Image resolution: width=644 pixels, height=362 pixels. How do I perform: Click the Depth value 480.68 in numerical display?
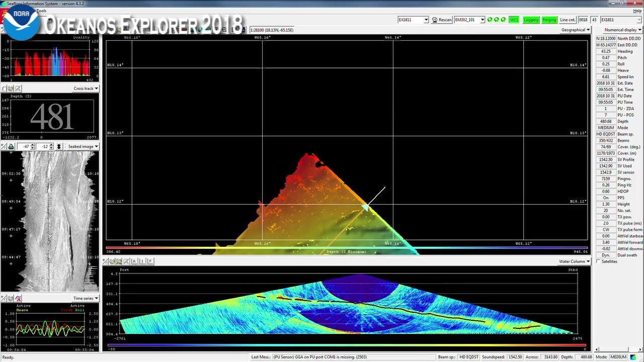pyautogui.click(x=606, y=121)
